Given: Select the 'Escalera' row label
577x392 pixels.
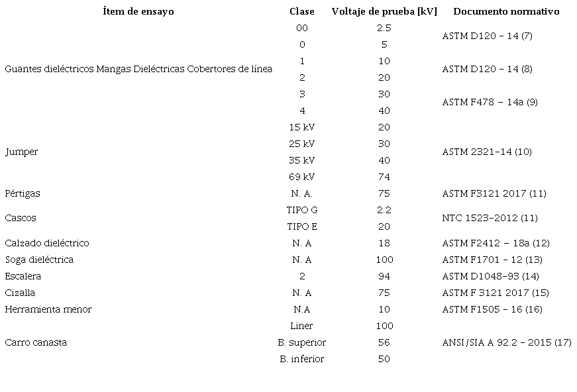Looking at the screenshot, I should pos(23,276).
